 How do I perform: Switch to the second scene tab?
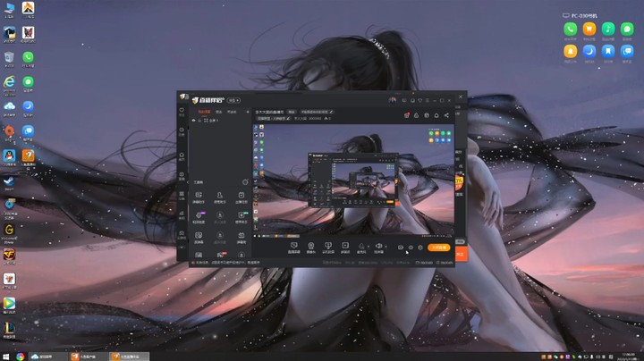(219, 112)
